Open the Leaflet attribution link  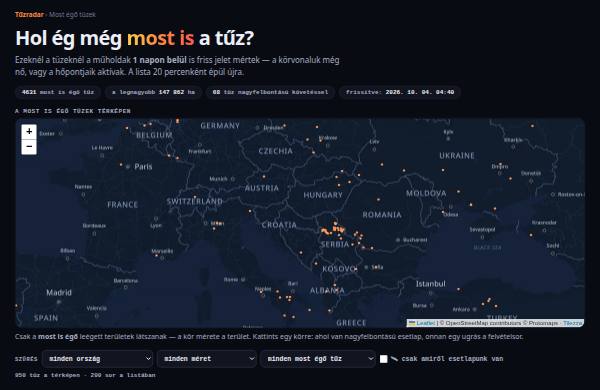tap(426, 323)
